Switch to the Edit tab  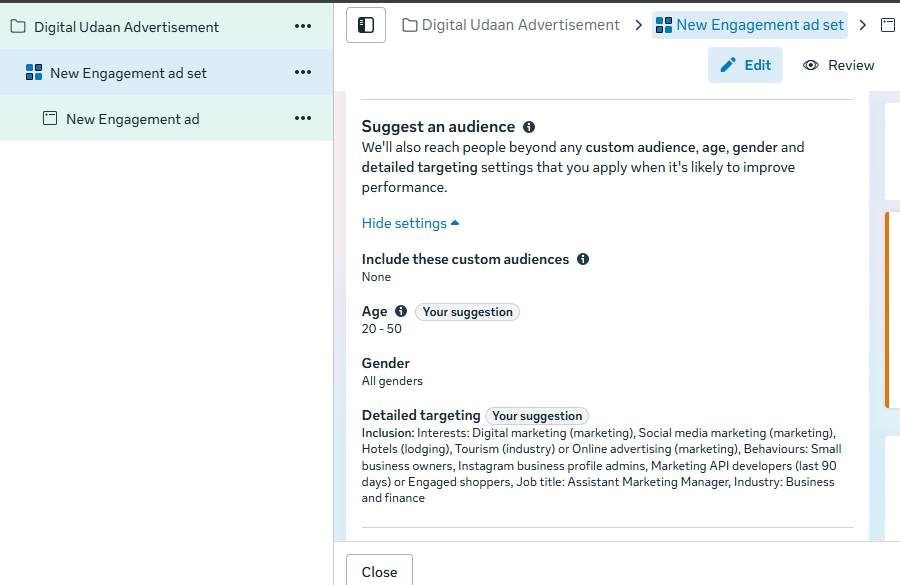[x=745, y=65]
